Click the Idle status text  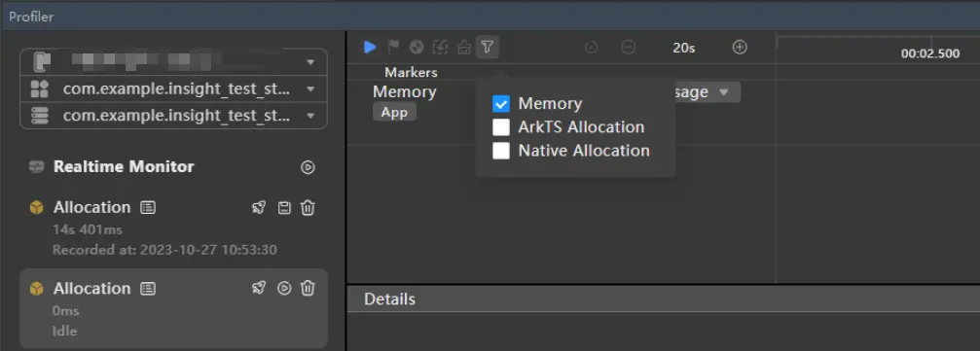65,331
